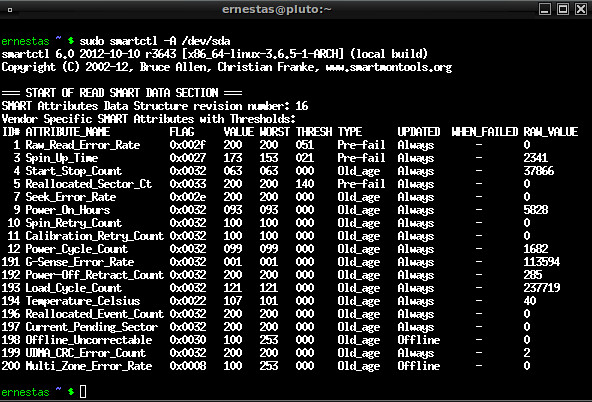Minimize the terminal window
592x402 pixels.
tap(544, 9)
